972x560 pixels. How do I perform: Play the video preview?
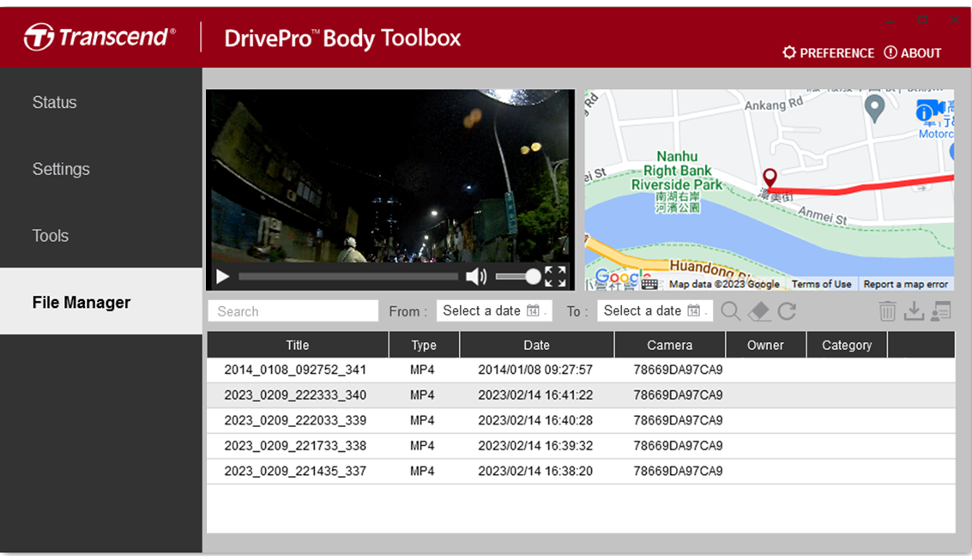(222, 277)
